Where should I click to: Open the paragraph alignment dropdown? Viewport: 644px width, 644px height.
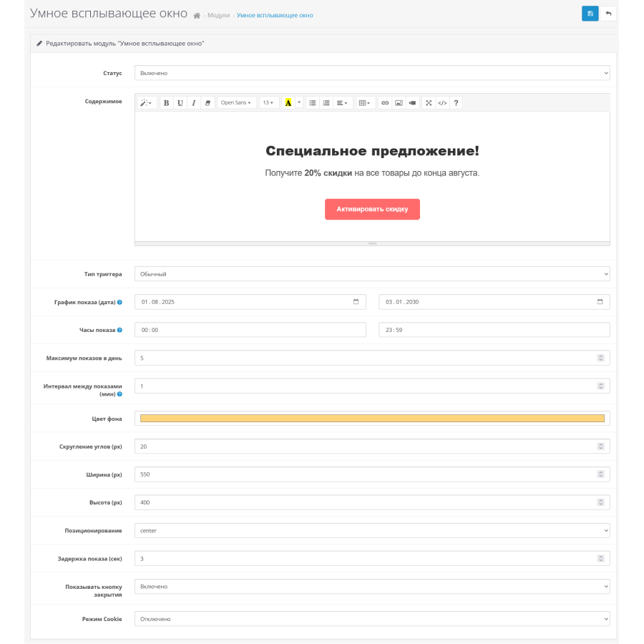342,102
